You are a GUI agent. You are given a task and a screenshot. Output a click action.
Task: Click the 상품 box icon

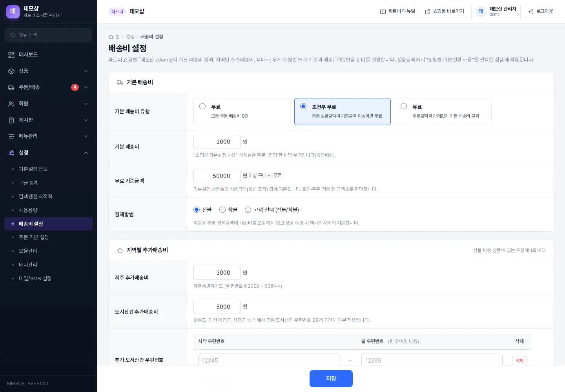pyautogui.click(x=11, y=71)
